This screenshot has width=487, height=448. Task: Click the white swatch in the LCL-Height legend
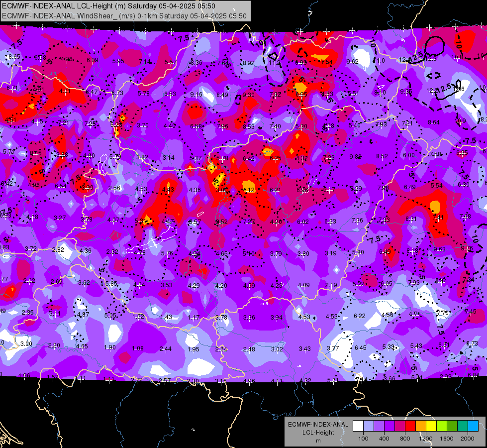[x=358, y=426]
